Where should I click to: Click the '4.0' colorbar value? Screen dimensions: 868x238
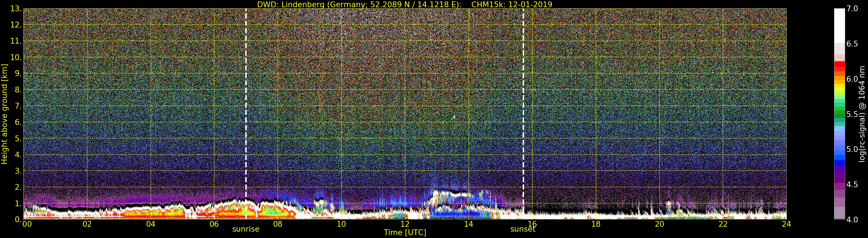coord(852,220)
